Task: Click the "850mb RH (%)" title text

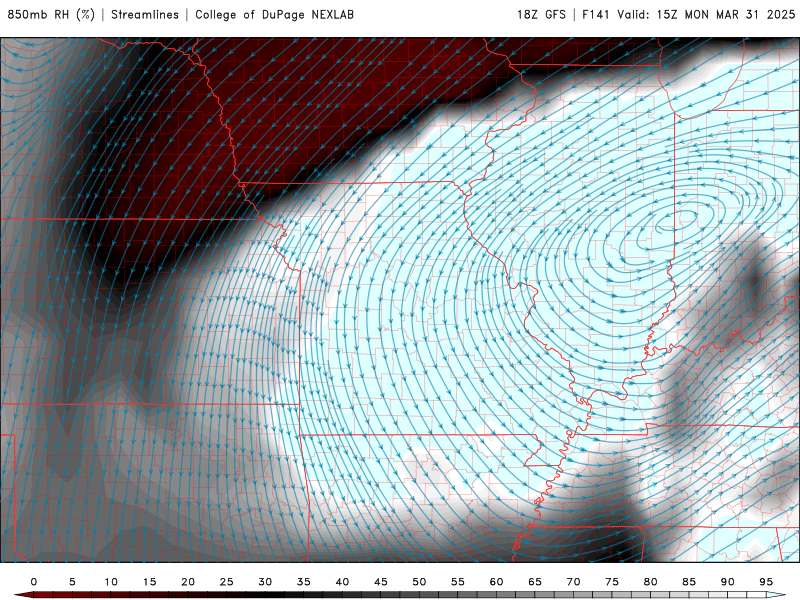Action: 51,14
